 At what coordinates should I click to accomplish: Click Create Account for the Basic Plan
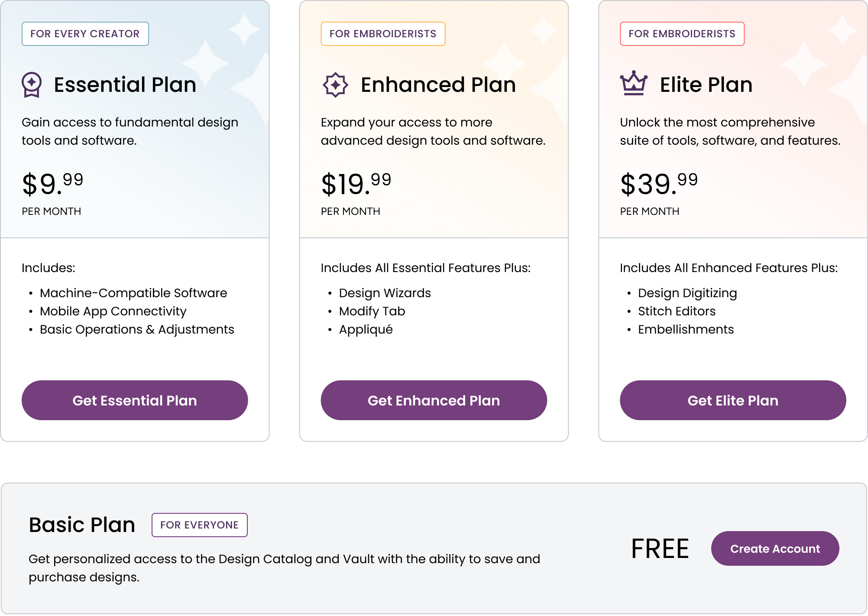775,548
